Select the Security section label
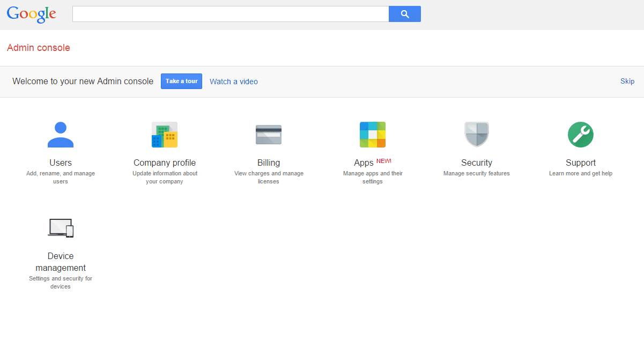 pyautogui.click(x=476, y=162)
